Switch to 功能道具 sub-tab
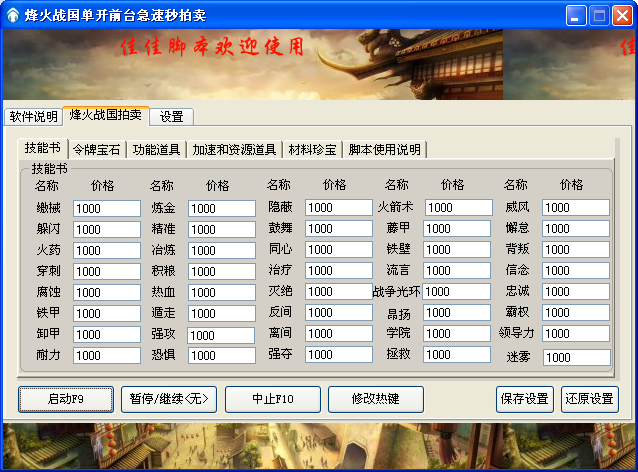The width and height of the screenshot is (638, 472). 156,150
